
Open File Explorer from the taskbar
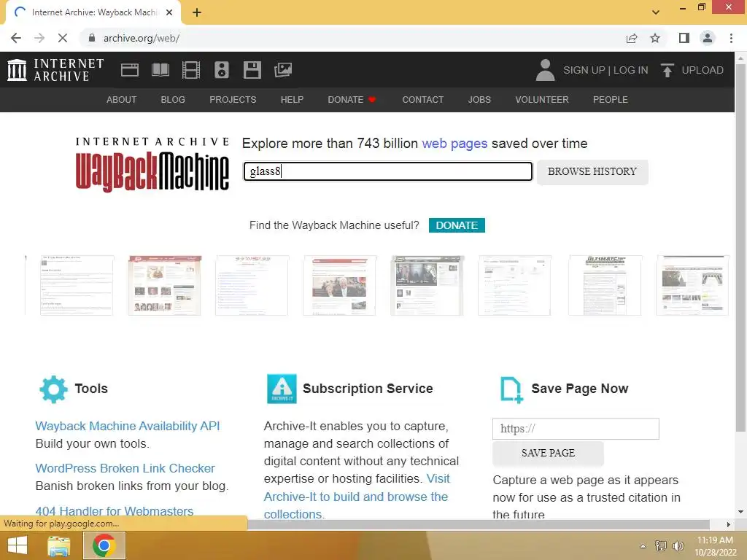click(x=58, y=545)
